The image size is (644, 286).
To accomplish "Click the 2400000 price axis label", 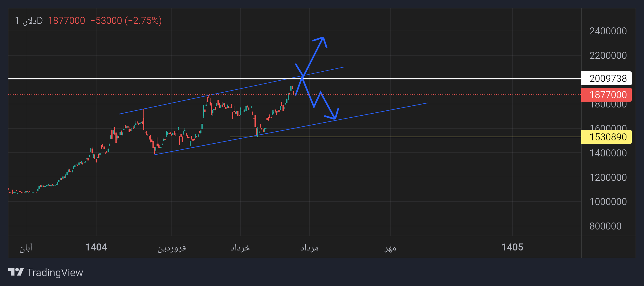I will [608, 31].
